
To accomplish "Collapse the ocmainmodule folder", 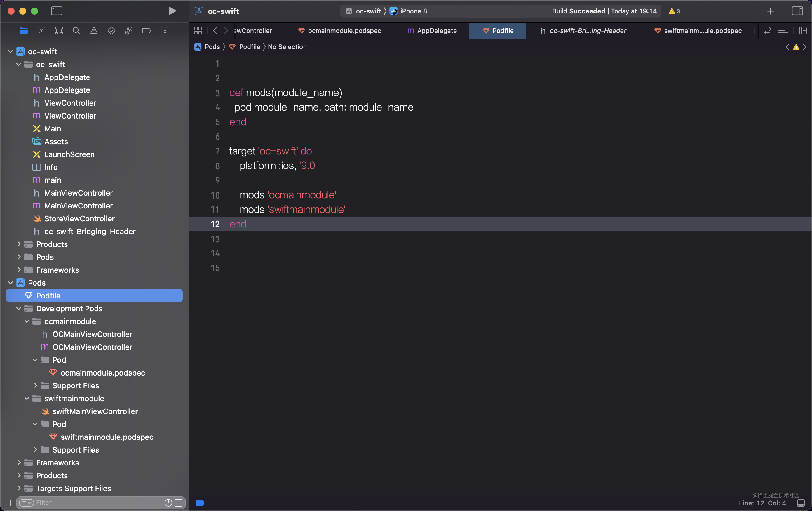I will [27, 321].
